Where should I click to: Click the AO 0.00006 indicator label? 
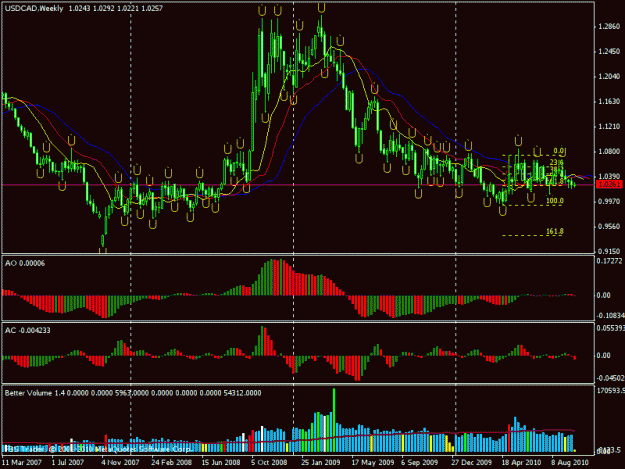pos(25,263)
